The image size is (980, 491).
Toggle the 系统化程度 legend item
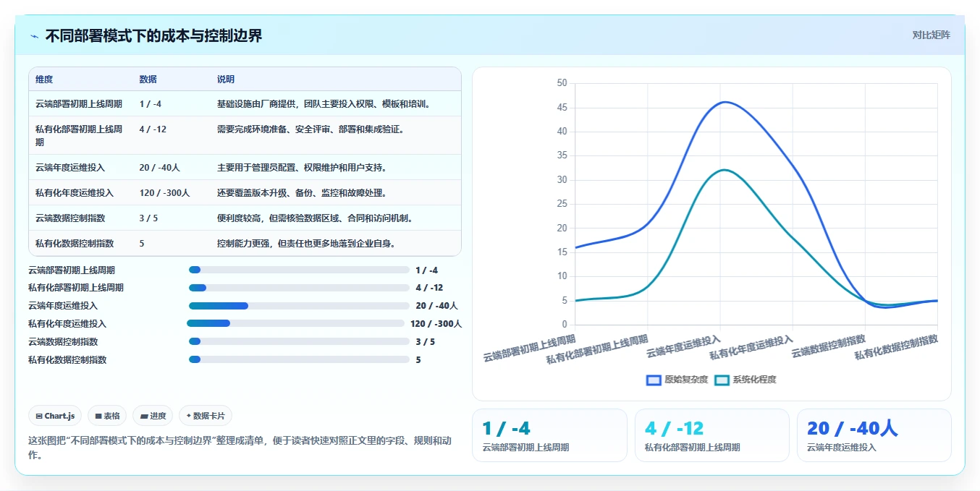coord(745,380)
